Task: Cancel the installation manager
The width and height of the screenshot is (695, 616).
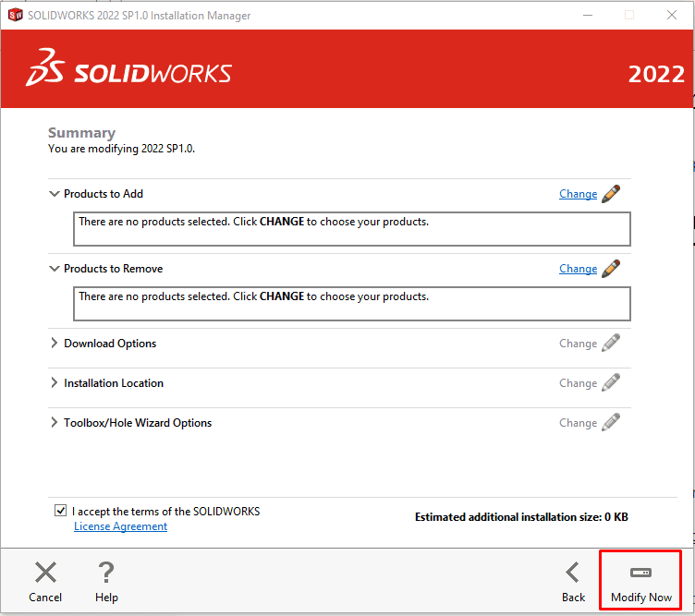Action: click(x=45, y=582)
